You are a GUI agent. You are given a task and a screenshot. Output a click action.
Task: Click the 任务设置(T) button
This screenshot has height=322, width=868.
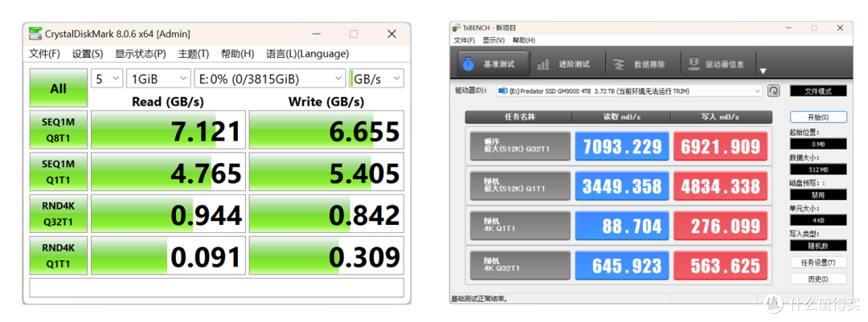[818, 263]
